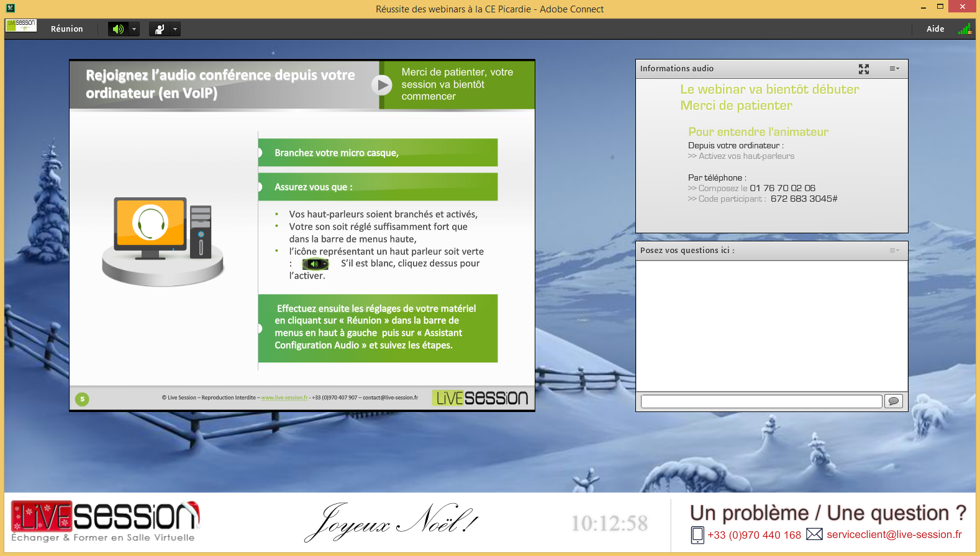Maximize the Informations audio pod
This screenshot has height=556, width=980.
coord(863,69)
